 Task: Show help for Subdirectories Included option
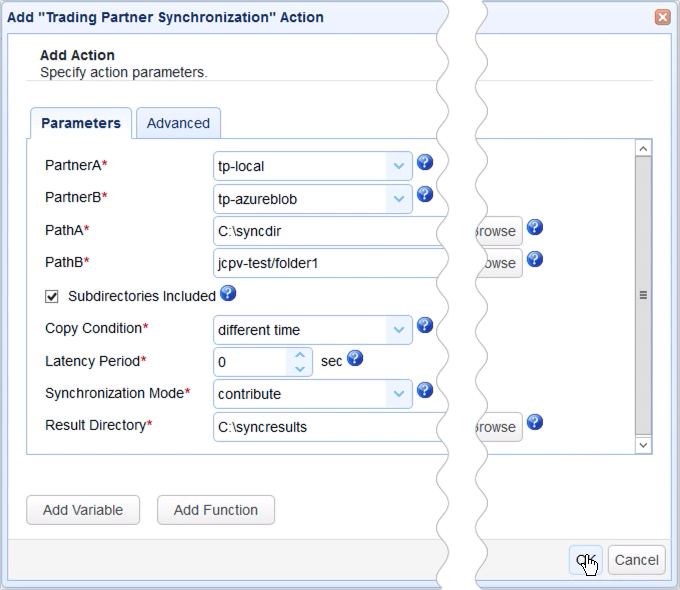(227, 294)
